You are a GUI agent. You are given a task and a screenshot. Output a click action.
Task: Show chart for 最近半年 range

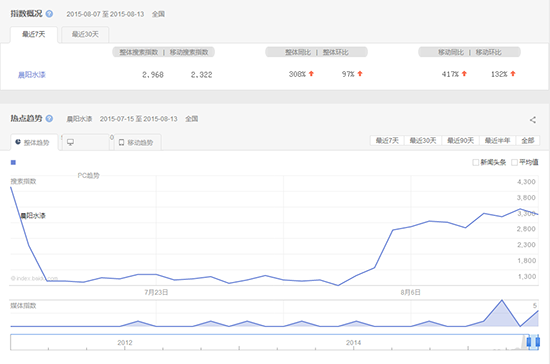click(498, 141)
